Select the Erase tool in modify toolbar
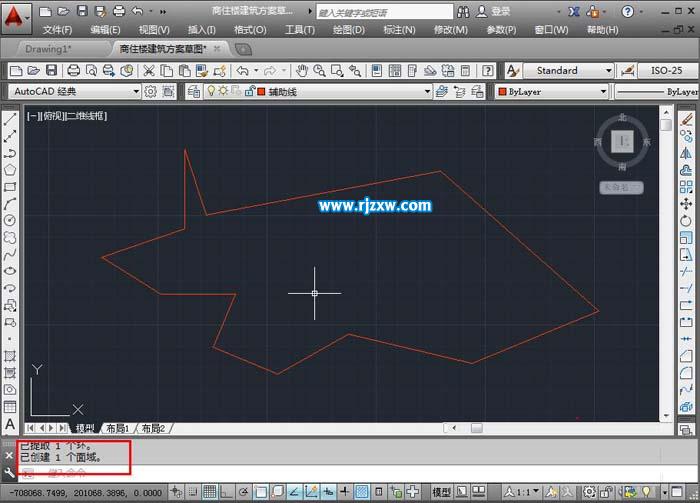700x503 pixels. tap(686, 119)
